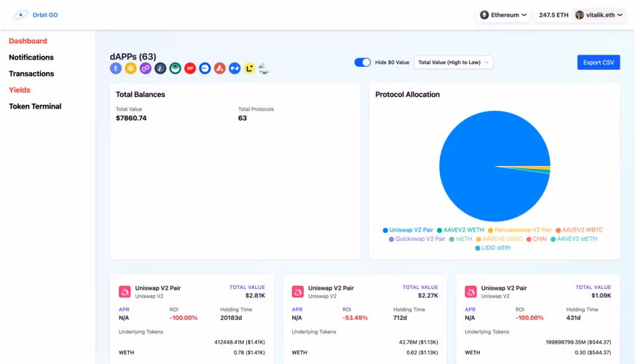Pick the red Avalanche chain icon
This screenshot has width=635, height=364.
(x=220, y=68)
